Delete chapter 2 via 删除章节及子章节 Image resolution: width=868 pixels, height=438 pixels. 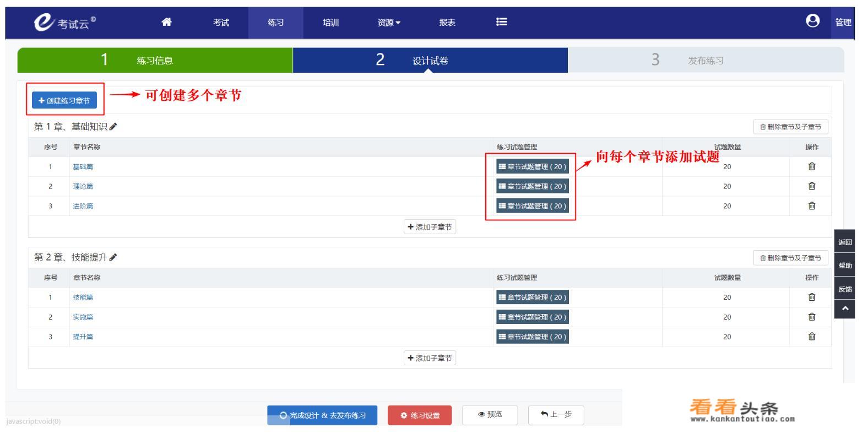click(790, 258)
